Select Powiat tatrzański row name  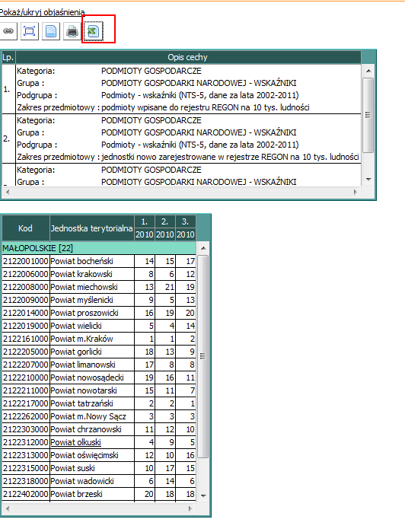(81, 403)
